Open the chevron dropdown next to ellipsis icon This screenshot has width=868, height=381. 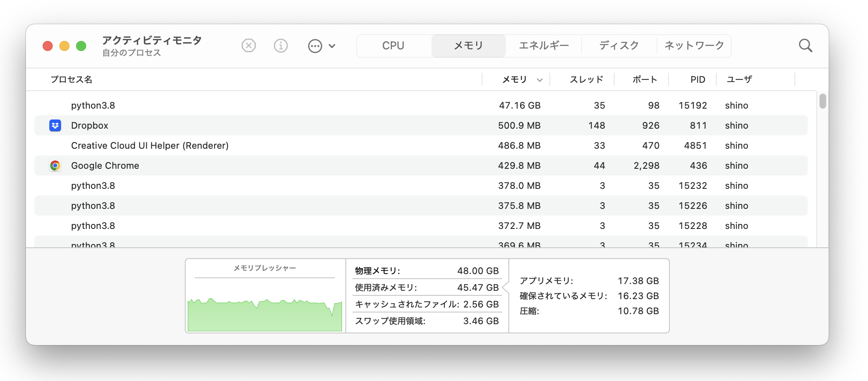coord(332,46)
